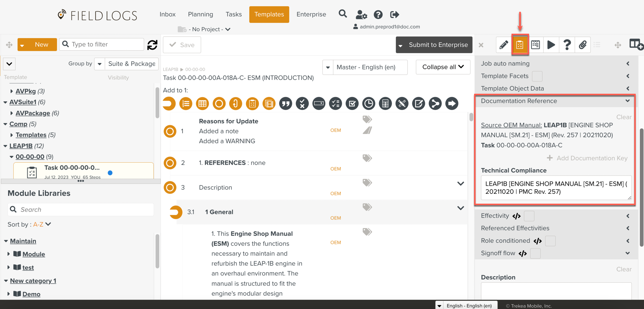Add an arrow jump step icon
This screenshot has width=644, height=309.
tap(452, 104)
